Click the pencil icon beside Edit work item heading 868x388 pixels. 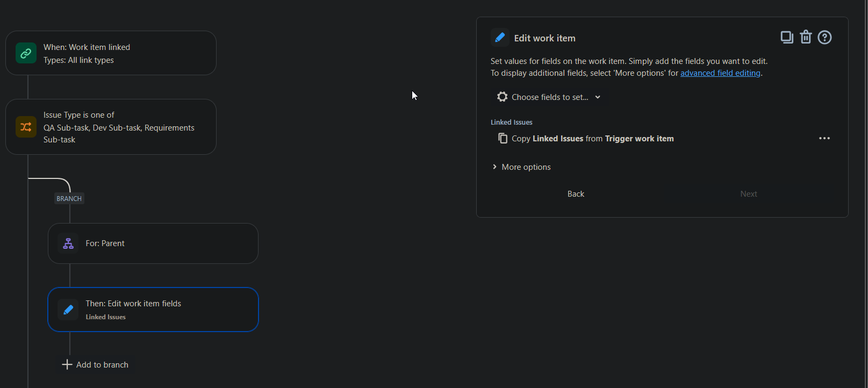[x=500, y=38]
